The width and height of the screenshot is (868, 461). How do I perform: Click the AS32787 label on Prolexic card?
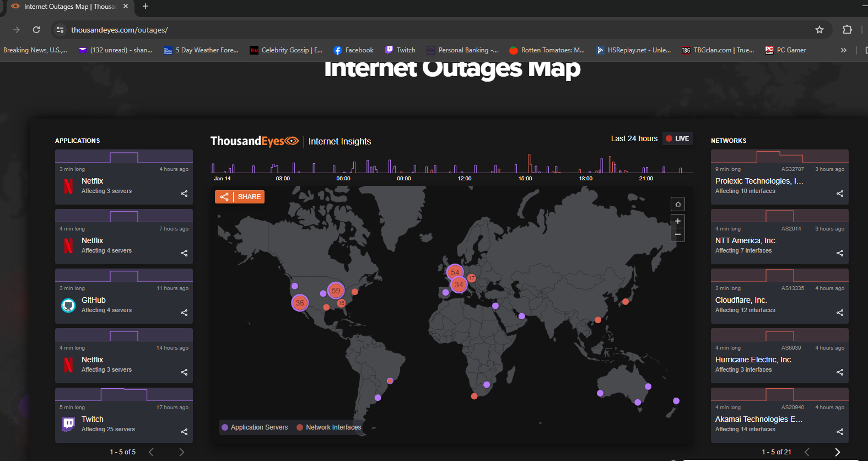(792, 169)
